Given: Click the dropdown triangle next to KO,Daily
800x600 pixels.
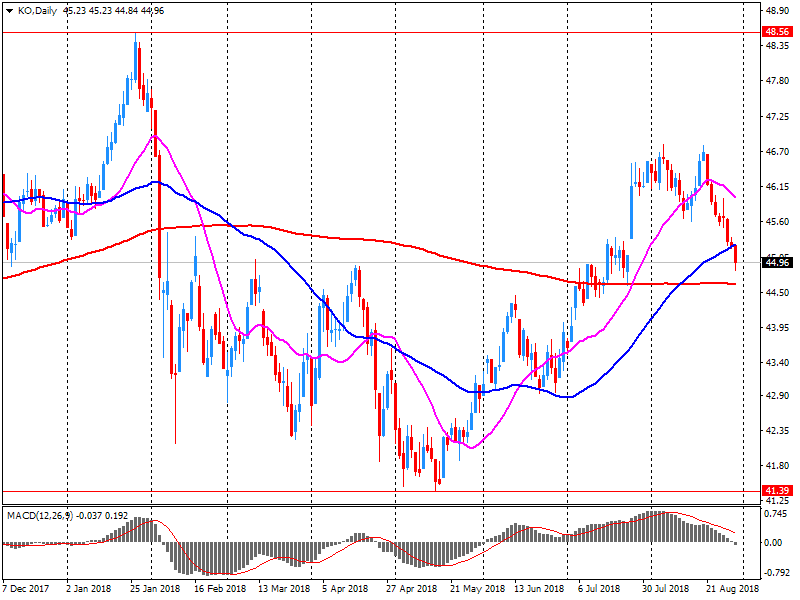Looking at the screenshot, I should tap(9, 11).
